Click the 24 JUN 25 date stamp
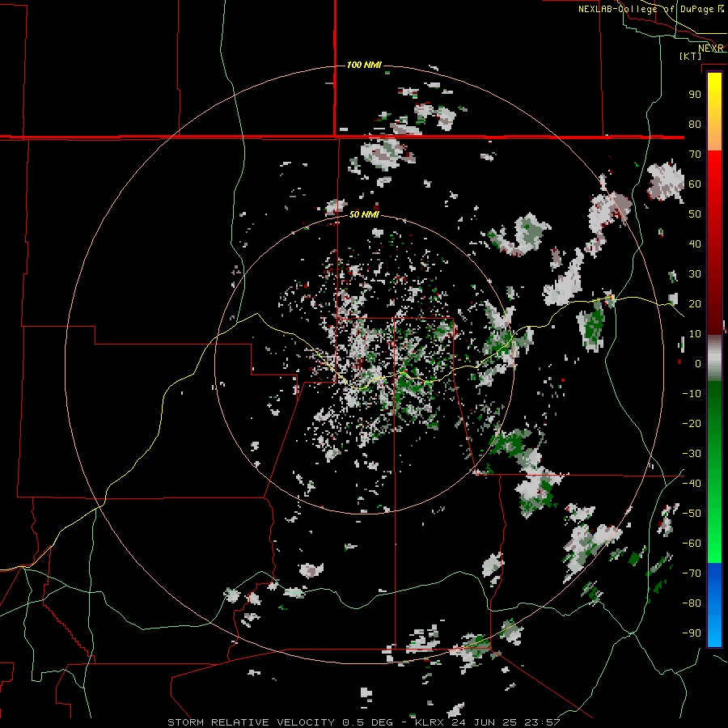728x728 pixels. tap(485, 722)
